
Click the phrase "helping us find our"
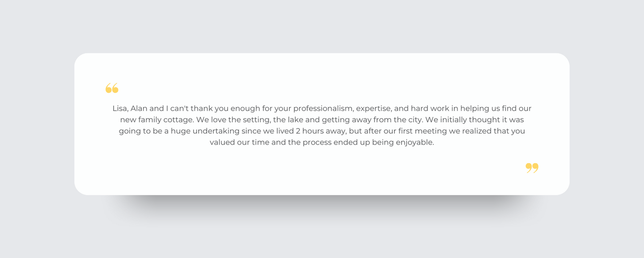pos(496,109)
